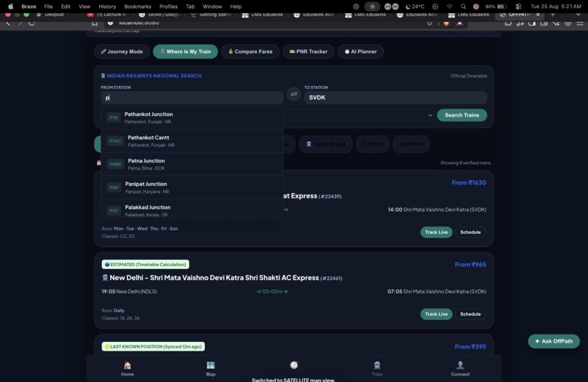The image size is (588, 382).
Task: Click the Brave Shields lion icon
Action: click(x=446, y=23)
